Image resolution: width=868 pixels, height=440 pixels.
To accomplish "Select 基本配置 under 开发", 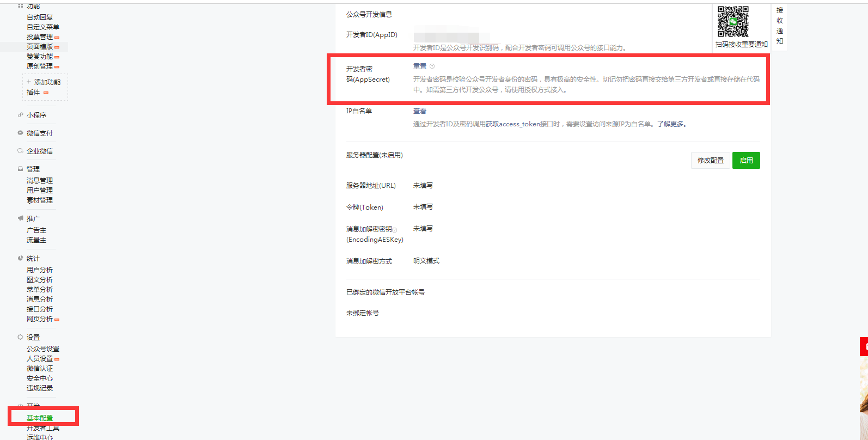I will (40, 418).
